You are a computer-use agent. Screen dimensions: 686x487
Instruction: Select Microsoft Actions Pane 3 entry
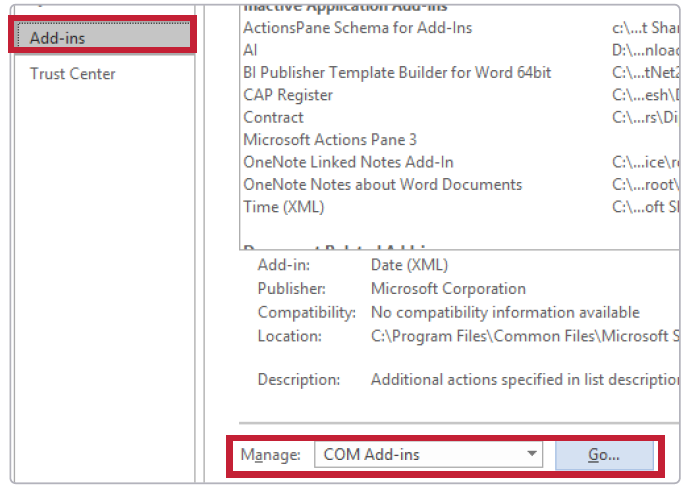click(330, 140)
